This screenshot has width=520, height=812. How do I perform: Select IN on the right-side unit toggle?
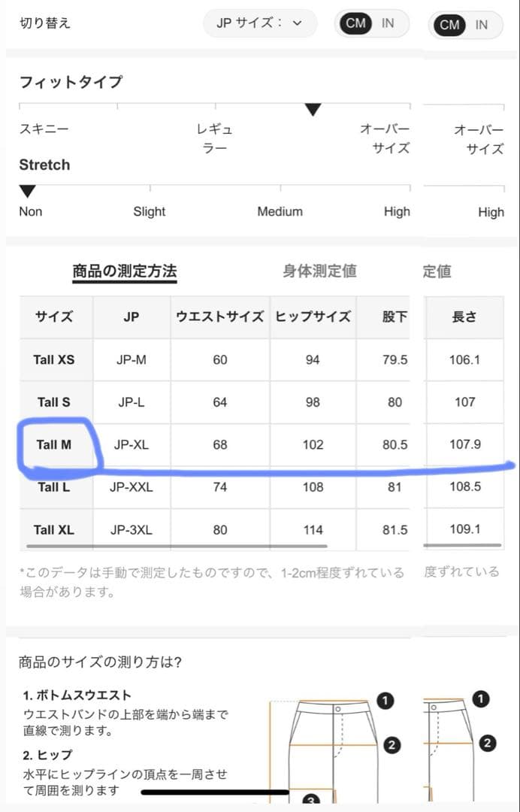(x=482, y=25)
